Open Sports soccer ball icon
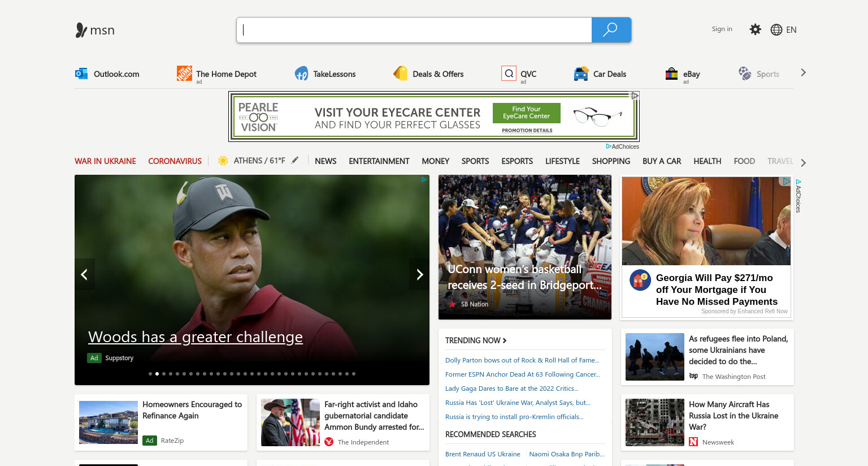The width and height of the screenshot is (868, 466). click(745, 74)
